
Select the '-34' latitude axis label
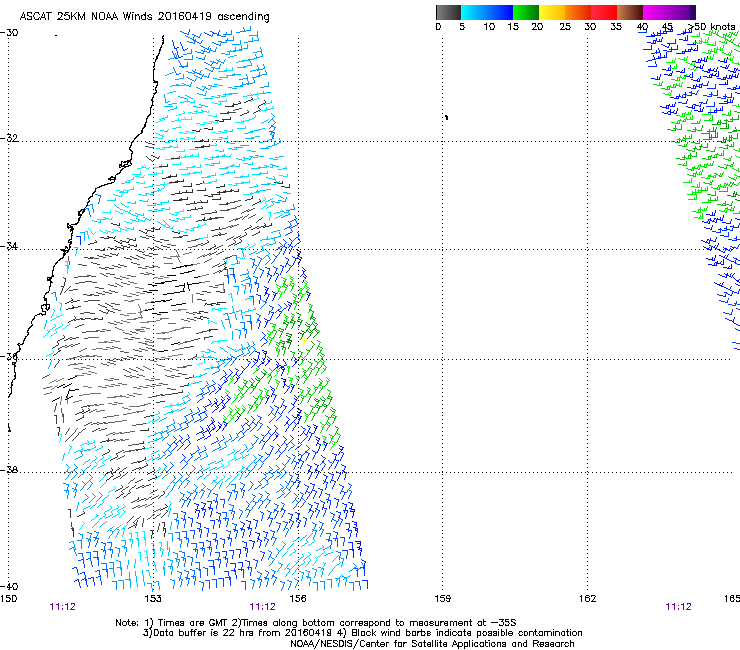(x=9, y=246)
